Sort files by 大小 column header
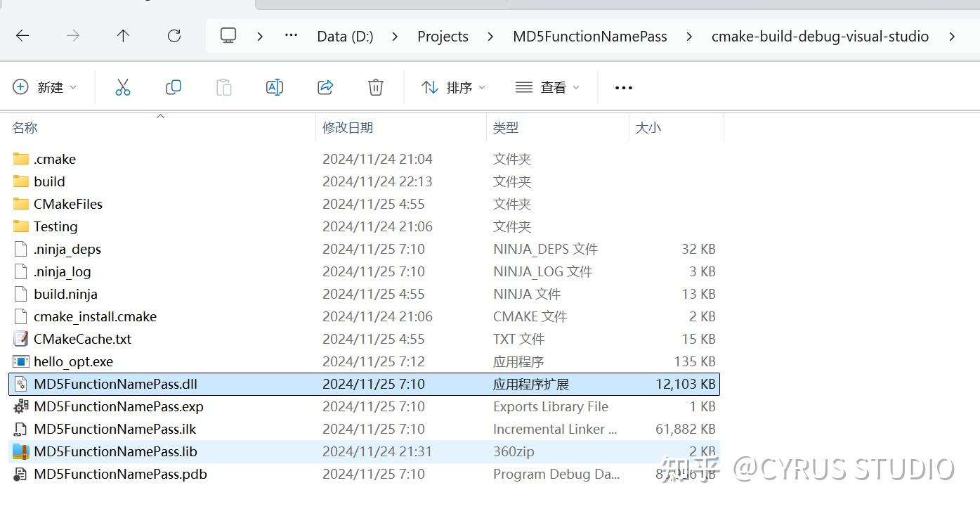This screenshot has height=509, width=980. click(647, 127)
